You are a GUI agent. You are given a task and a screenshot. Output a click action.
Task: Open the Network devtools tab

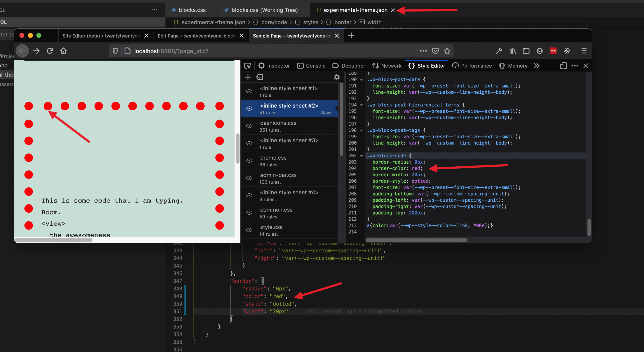pos(387,66)
